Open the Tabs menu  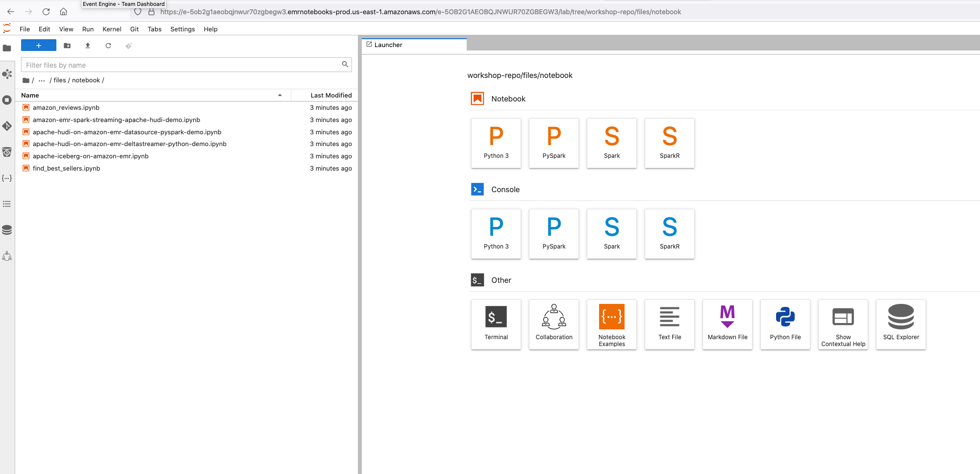[x=154, y=29]
